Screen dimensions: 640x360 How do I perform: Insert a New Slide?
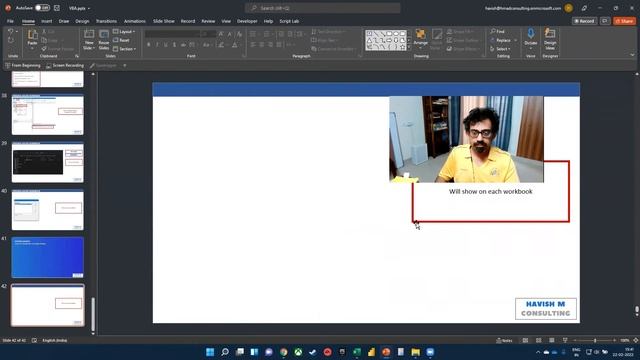[89, 40]
